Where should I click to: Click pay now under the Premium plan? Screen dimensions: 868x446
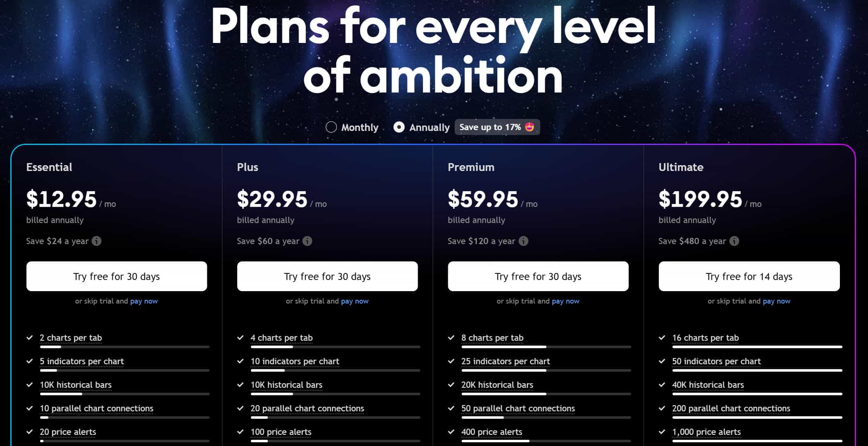(565, 301)
